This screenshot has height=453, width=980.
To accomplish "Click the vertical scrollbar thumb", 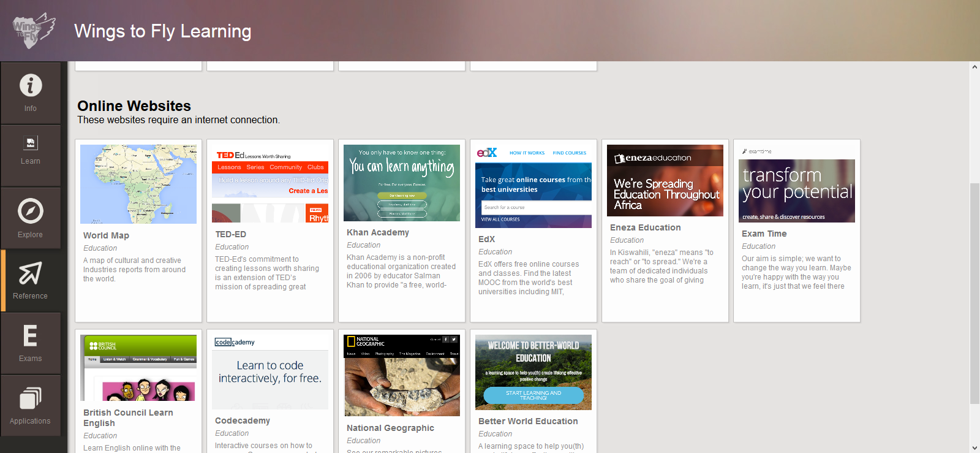I will (x=974, y=294).
